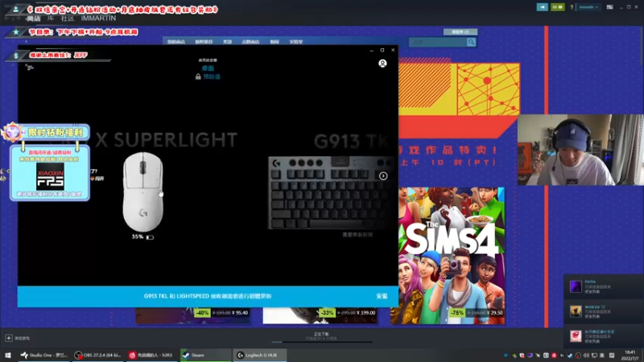Image resolution: width=644 pixels, height=362 pixels.
Task: Minimize the G HUB window
Action: [x=371, y=50]
